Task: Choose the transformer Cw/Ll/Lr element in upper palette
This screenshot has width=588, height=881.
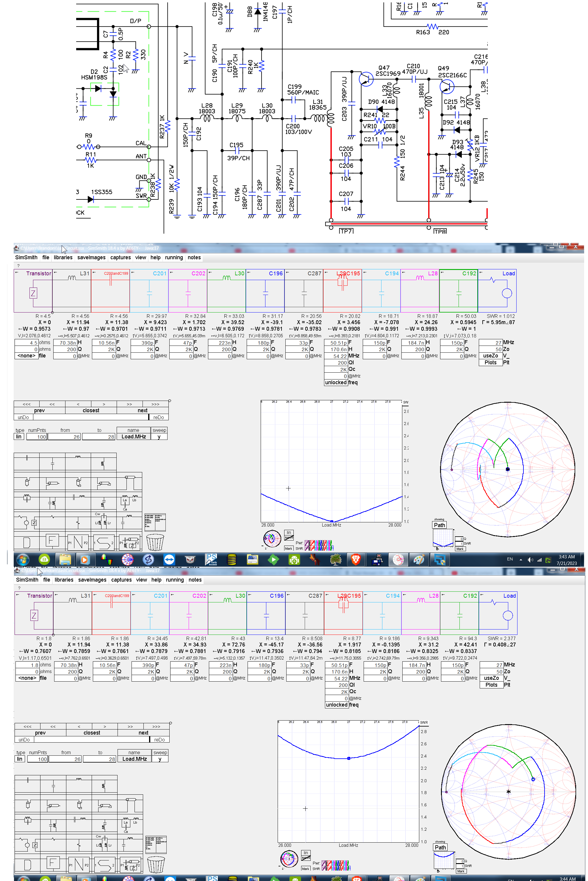Action: pyautogui.click(x=103, y=520)
